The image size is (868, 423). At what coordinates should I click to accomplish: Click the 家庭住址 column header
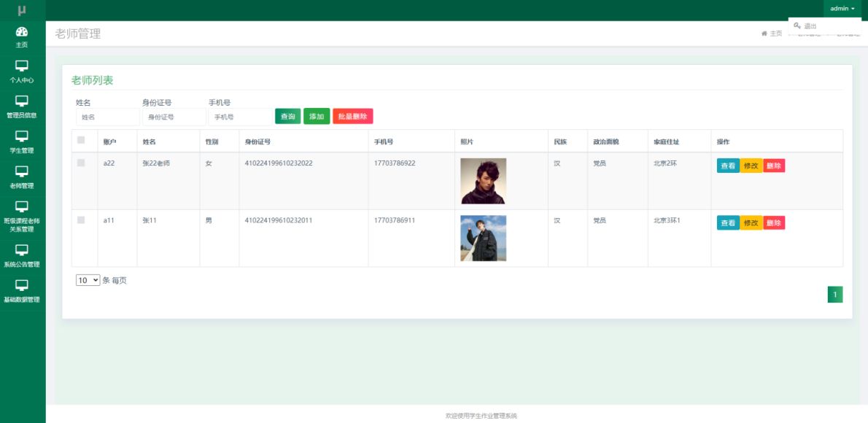[667, 141]
